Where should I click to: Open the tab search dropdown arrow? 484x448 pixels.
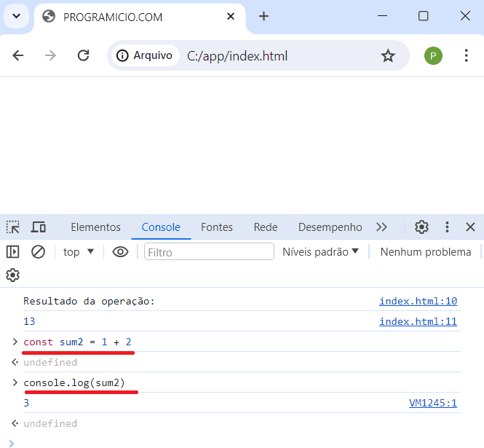click(16, 16)
